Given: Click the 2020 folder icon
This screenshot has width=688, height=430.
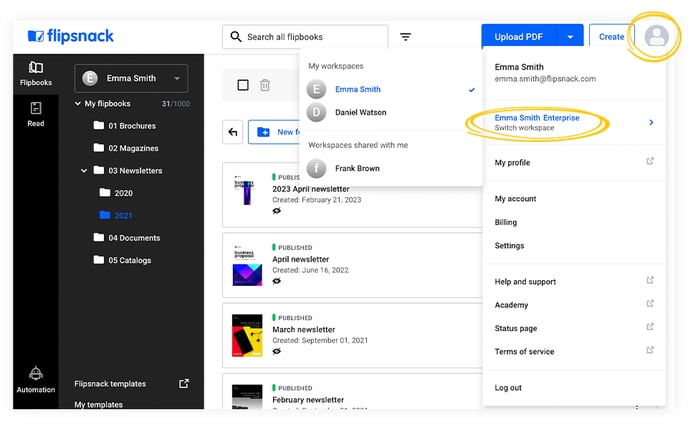Looking at the screenshot, I should coord(105,192).
